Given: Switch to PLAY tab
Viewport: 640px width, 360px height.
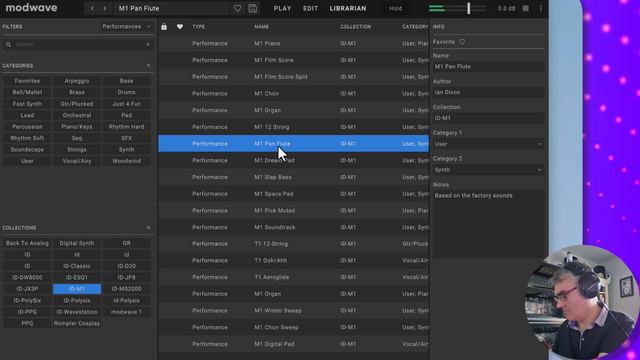Looking at the screenshot, I should [x=282, y=8].
